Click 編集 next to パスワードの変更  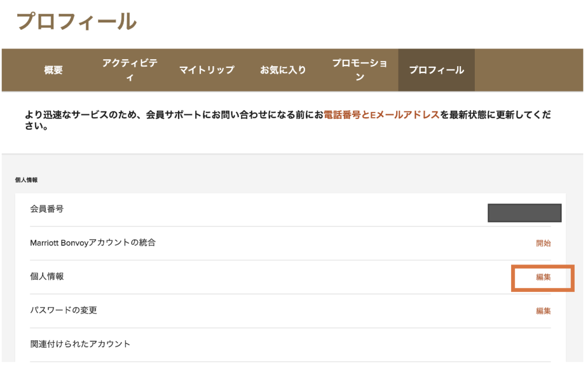[543, 311]
